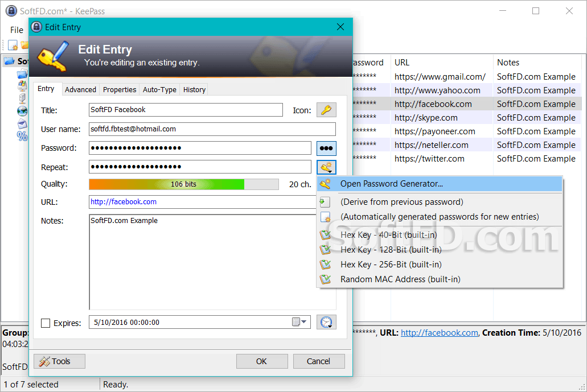
Task: Click inside the Notes text area
Action: [x=203, y=262]
